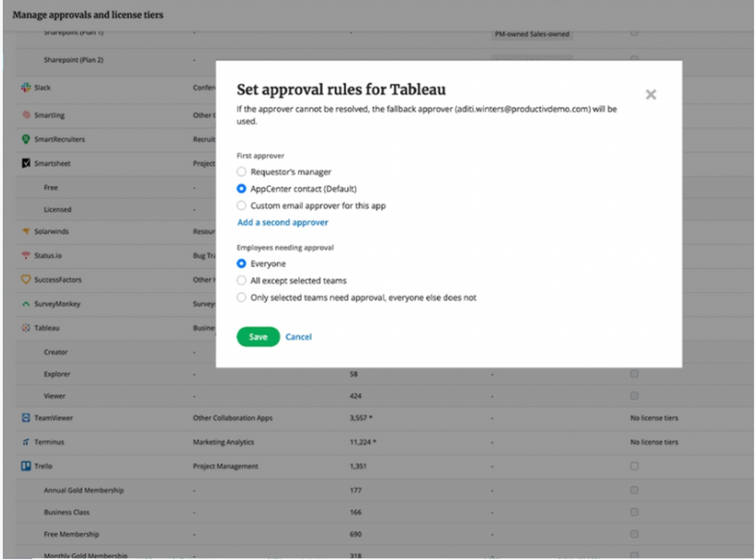Save the Tableau approval rules
The image size is (755, 560).
257,337
